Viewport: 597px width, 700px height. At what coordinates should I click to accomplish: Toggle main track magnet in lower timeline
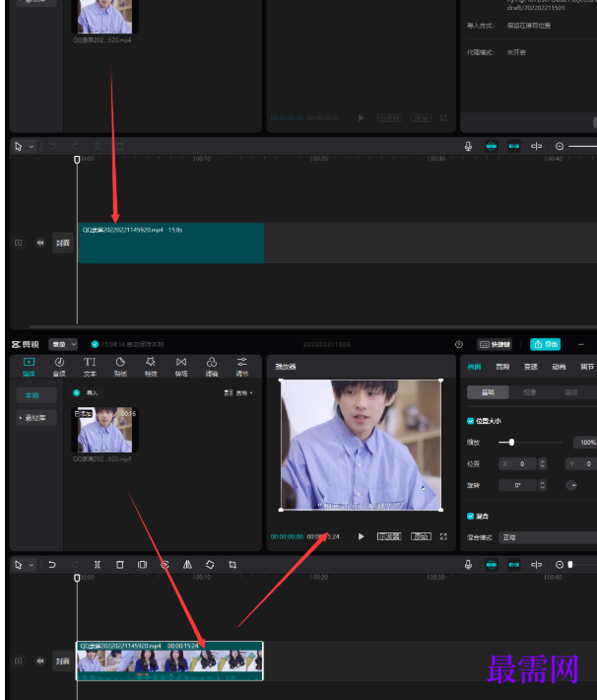[x=492, y=565]
